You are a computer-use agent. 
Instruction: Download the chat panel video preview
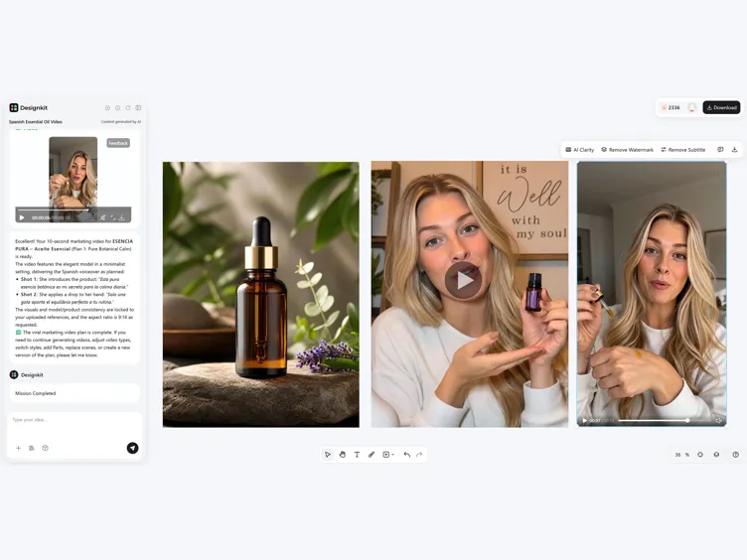click(x=122, y=217)
